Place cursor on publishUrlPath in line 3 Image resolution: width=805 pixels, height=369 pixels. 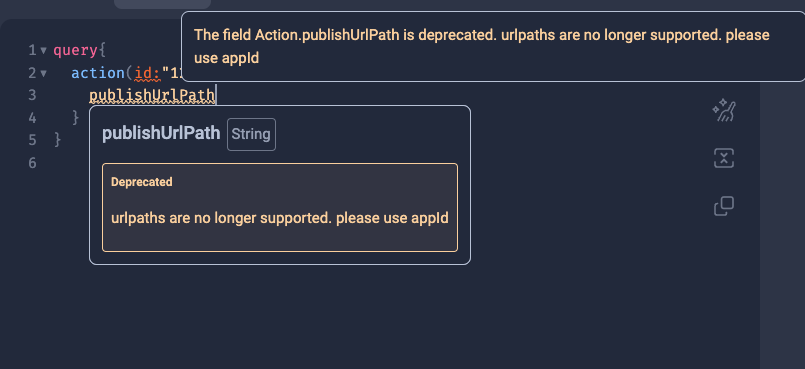pos(152,95)
